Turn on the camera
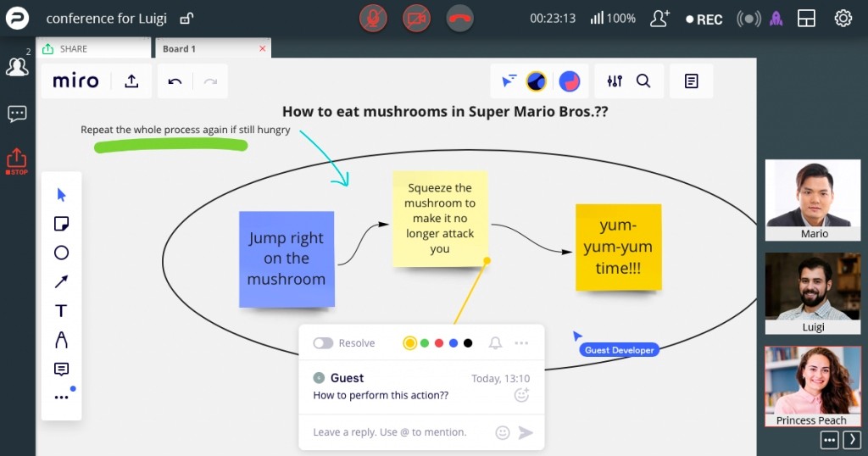Viewport: 868px width, 456px height. 416,19
